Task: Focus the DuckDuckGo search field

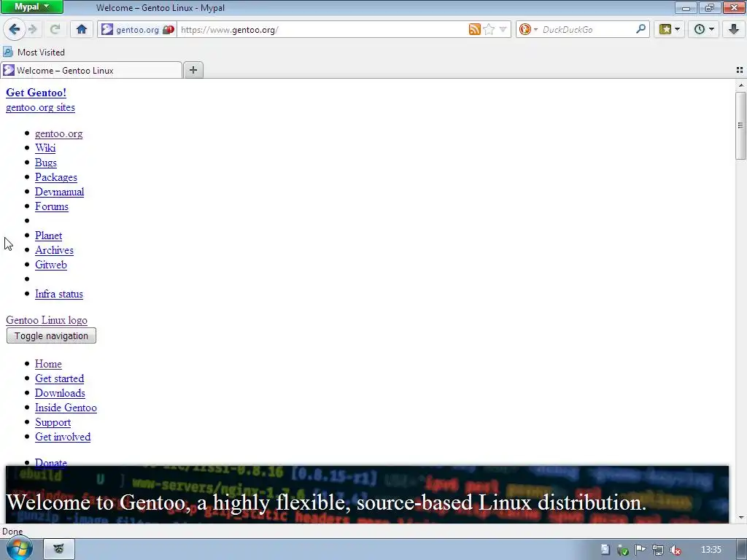Action: [587, 29]
